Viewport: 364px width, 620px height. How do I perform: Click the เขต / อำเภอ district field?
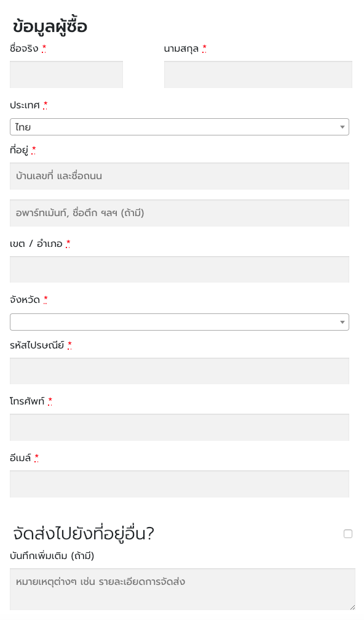(x=180, y=269)
